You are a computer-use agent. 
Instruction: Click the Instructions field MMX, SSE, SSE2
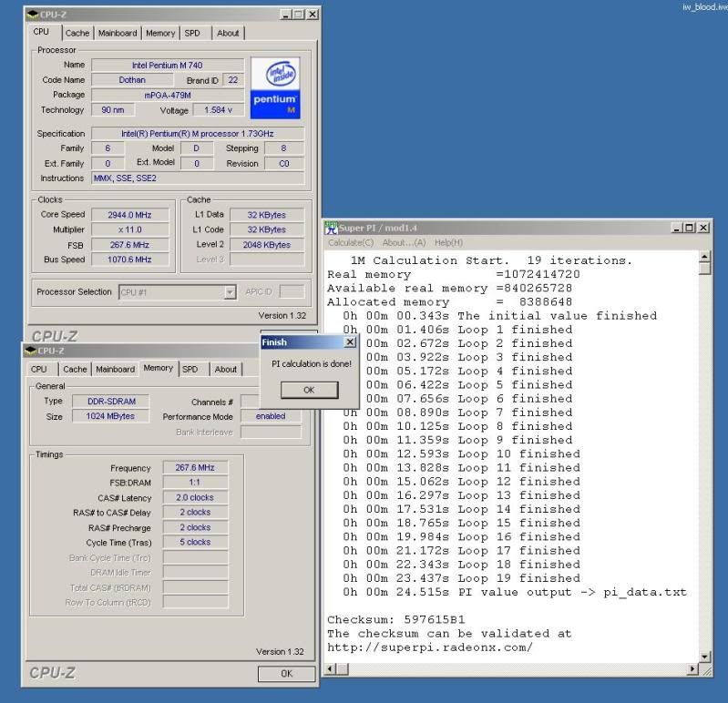coord(198,178)
